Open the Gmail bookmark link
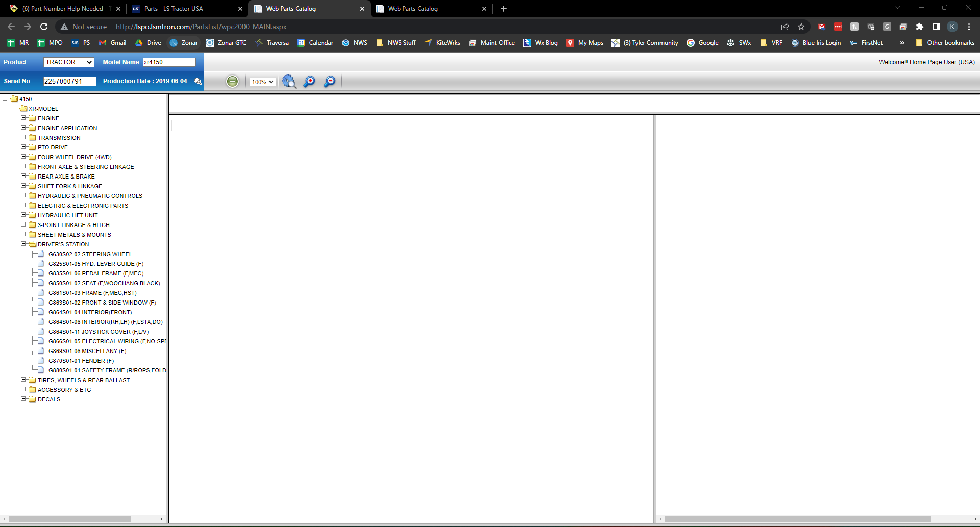The image size is (980, 527). click(x=113, y=43)
